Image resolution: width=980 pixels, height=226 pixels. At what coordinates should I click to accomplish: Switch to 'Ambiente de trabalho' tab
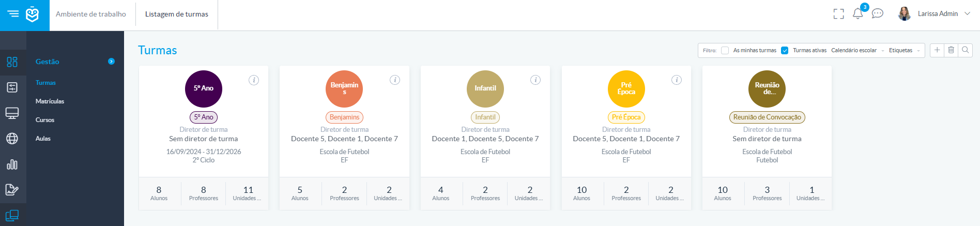click(x=91, y=14)
